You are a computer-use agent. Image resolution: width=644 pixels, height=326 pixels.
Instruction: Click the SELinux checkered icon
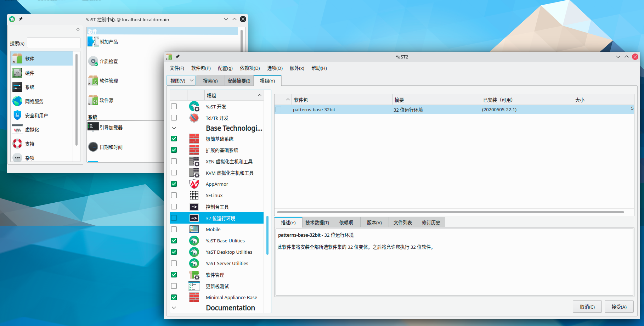coord(194,195)
